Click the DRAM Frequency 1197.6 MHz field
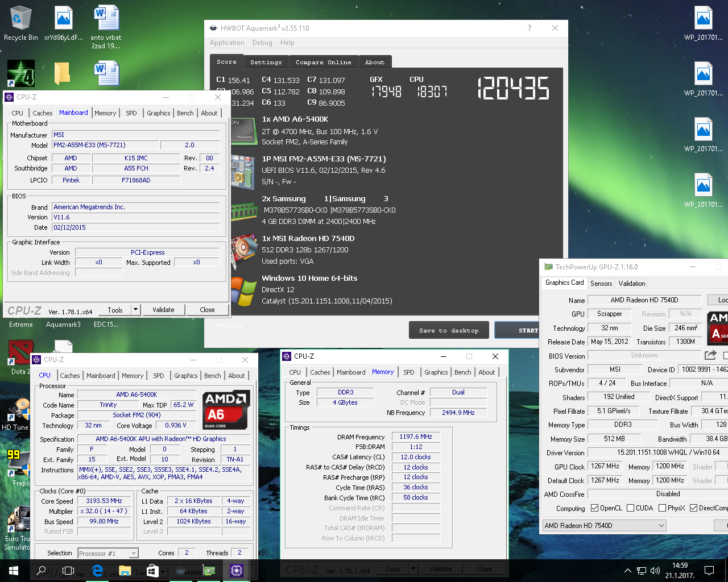 click(416, 436)
